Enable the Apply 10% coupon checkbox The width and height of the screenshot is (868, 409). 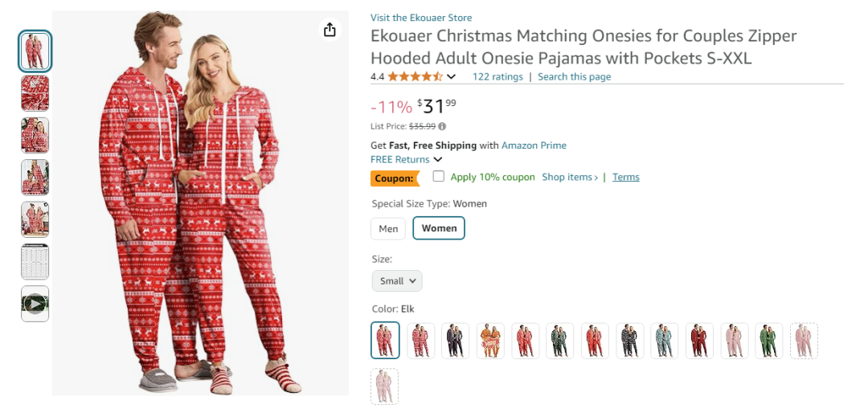(439, 177)
